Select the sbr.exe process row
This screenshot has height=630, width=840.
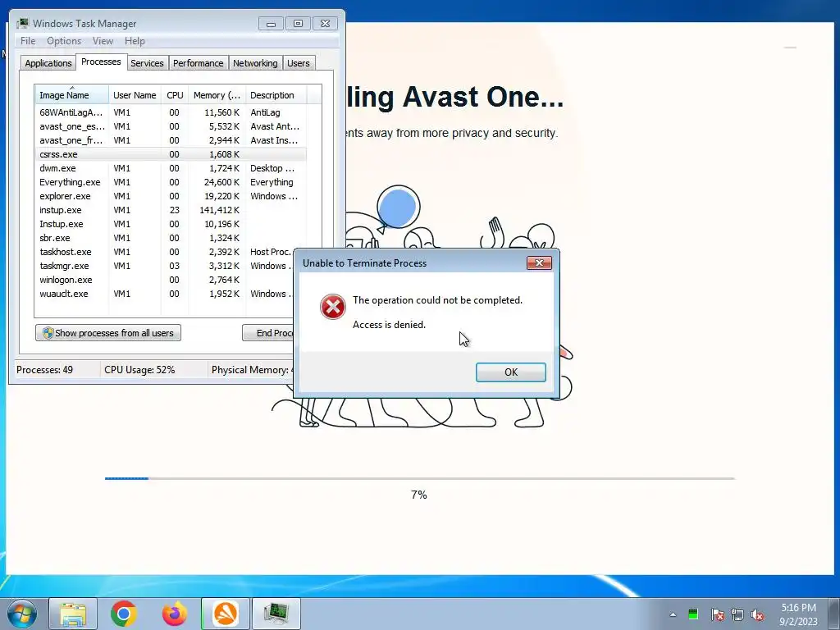[171, 238]
